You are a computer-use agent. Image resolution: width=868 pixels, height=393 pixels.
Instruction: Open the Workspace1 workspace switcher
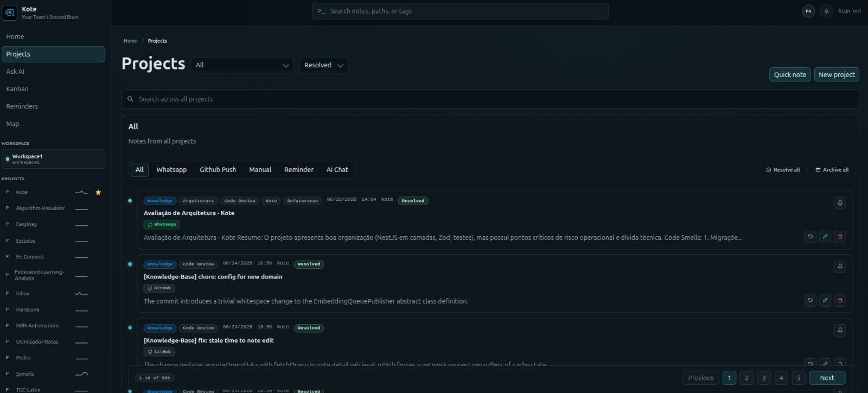coord(53,159)
